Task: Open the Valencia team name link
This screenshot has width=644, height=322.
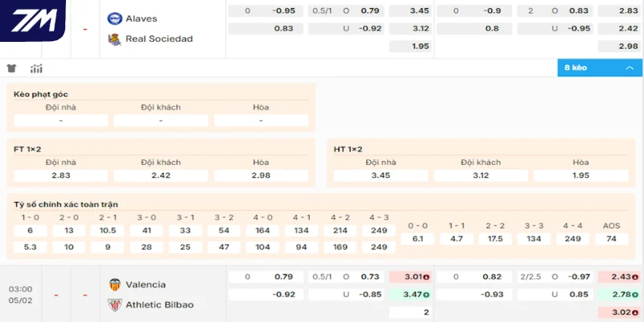Action: click(x=146, y=284)
